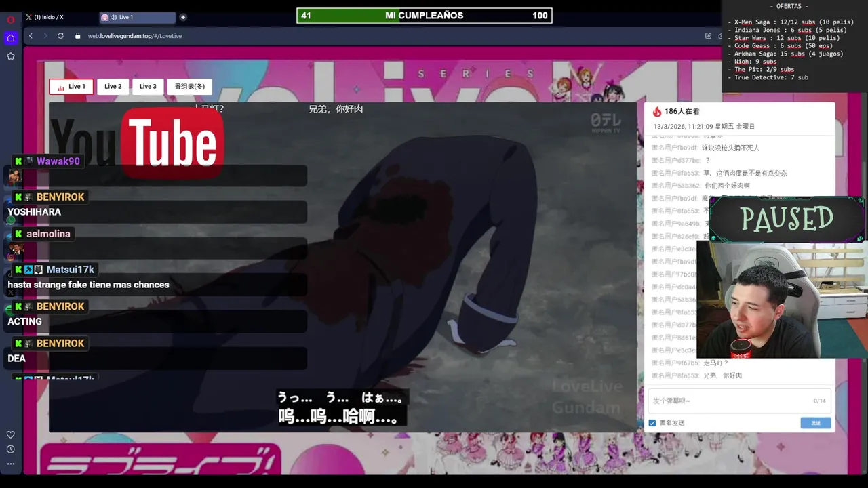Click the browser forward arrow
Image resolution: width=868 pixels, height=488 pixels.
coord(45,36)
